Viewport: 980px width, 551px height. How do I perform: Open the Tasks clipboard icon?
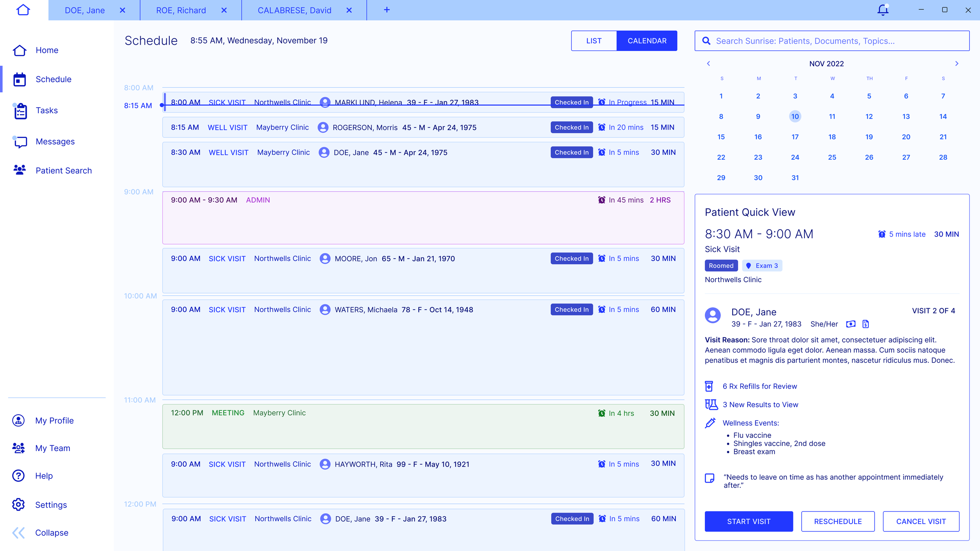[20, 111]
